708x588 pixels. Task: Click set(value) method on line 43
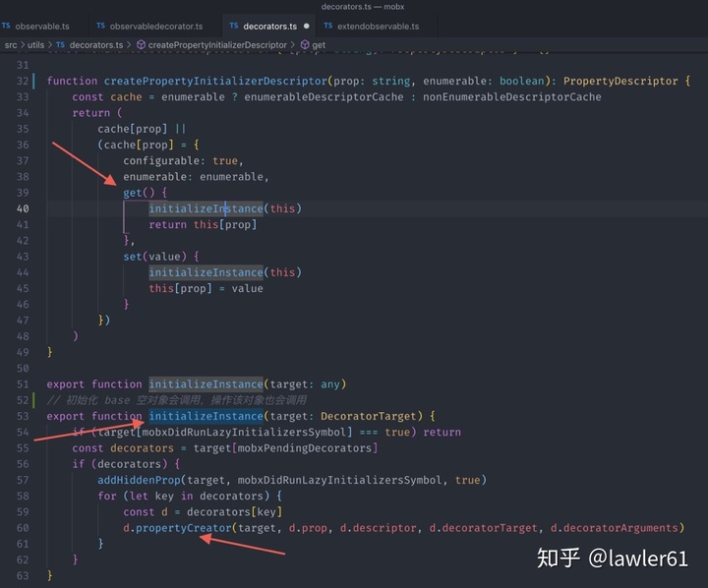(x=155, y=257)
